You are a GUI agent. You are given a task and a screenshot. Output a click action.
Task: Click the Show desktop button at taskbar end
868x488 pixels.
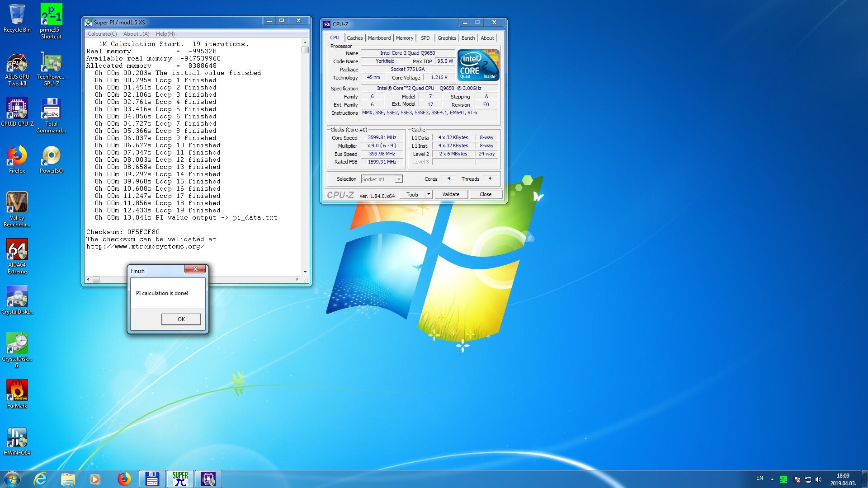pyautogui.click(x=864, y=479)
